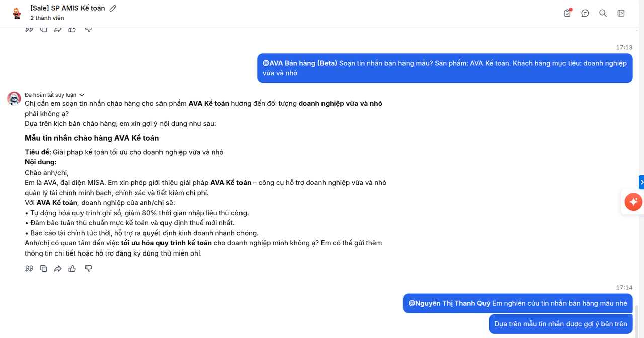The image size is (644, 338).
Task: Open the orange AI assistant sparkle button
Action: [633, 202]
